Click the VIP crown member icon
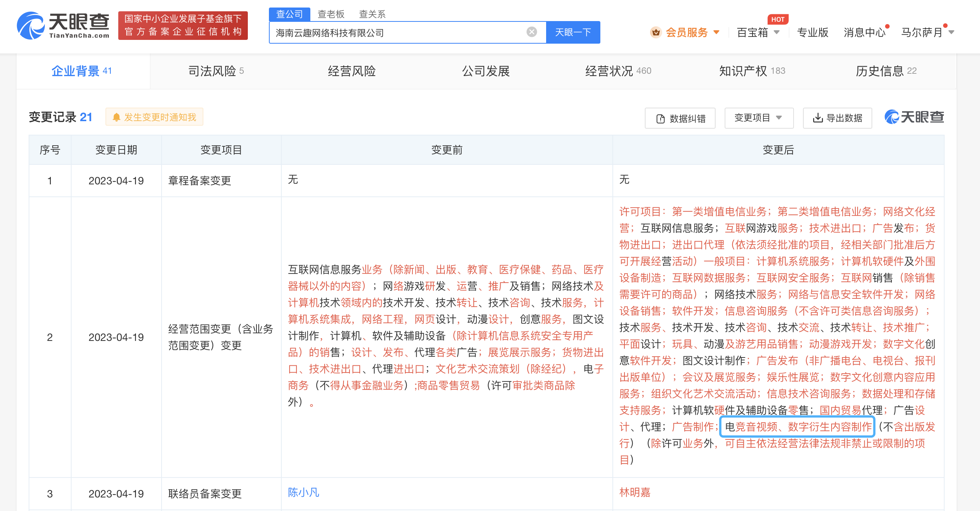980x511 pixels. (x=655, y=32)
